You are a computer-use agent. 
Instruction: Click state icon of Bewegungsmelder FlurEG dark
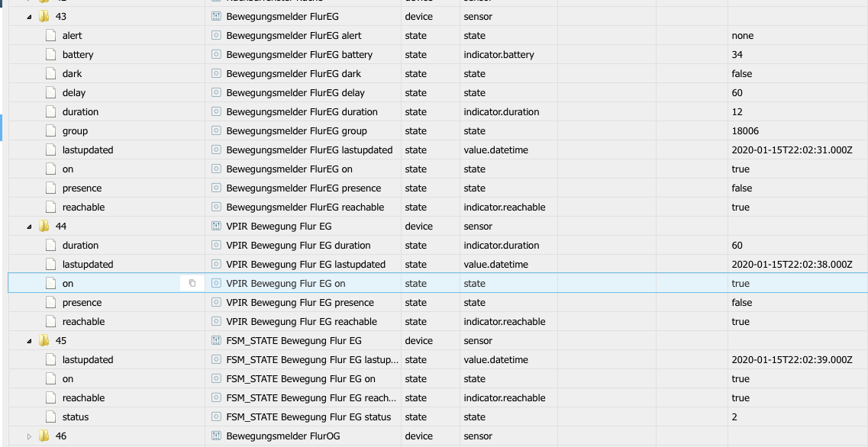click(216, 73)
